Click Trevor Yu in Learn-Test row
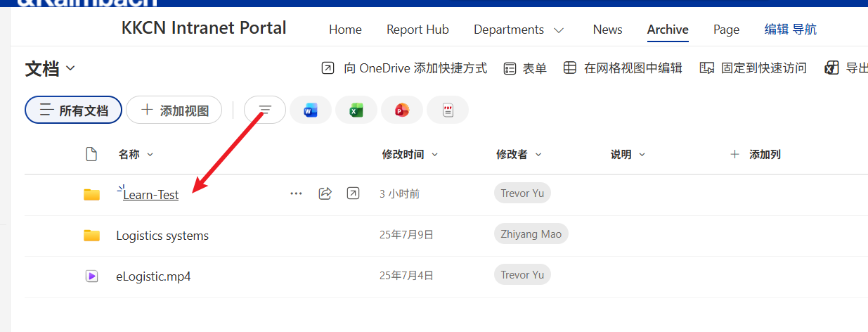The image size is (868, 332). (x=522, y=193)
